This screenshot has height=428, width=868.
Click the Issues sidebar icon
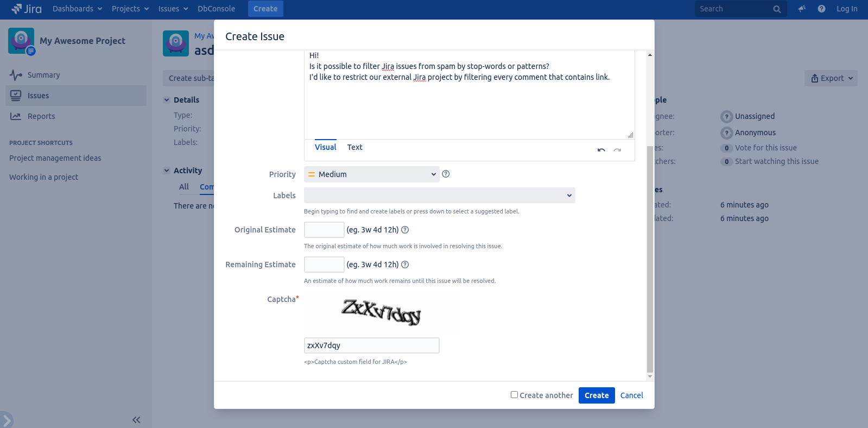pos(16,96)
